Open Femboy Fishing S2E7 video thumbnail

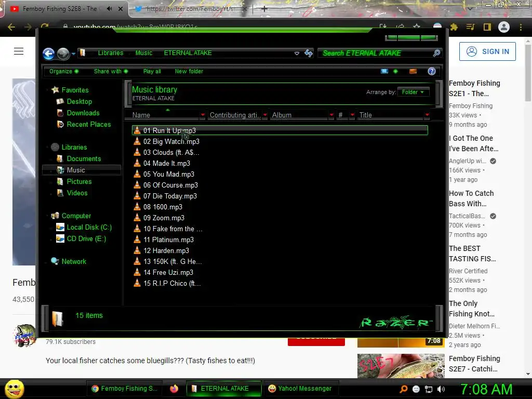tap(401, 366)
